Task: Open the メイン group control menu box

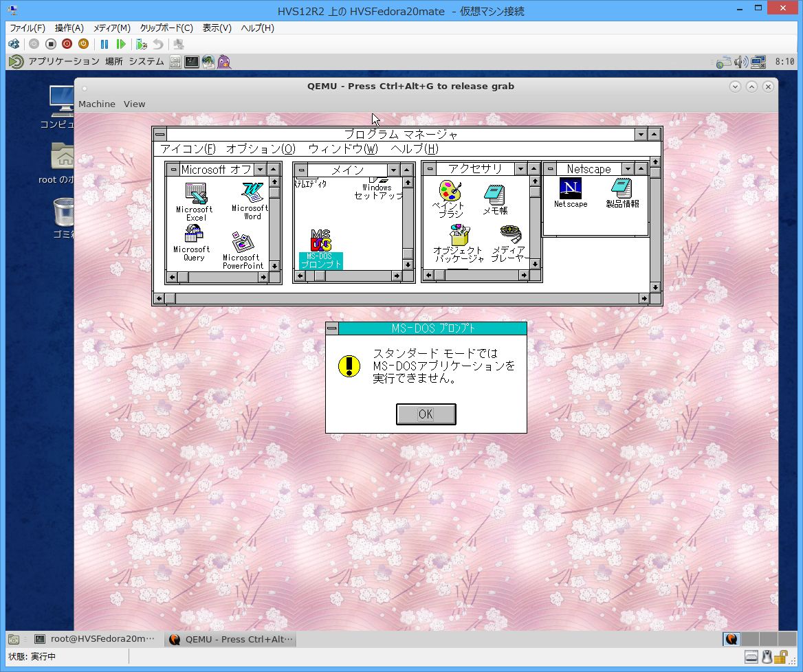Action: click(x=301, y=170)
